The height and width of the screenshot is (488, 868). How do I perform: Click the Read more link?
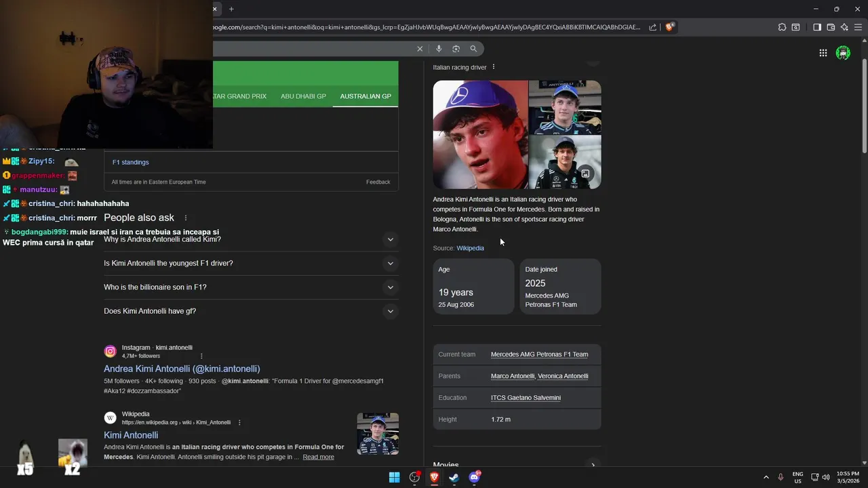pos(318,457)
